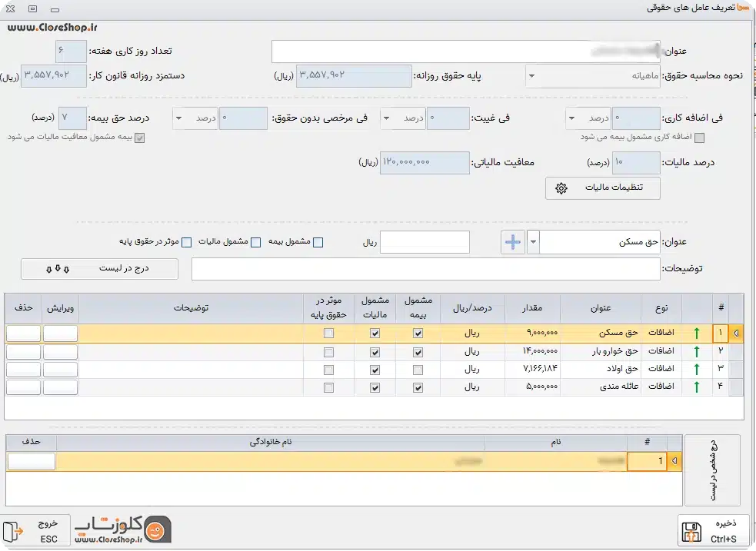Check مشمول مالیات box above the table
The image size is (756, 551).
pos(256,242)
